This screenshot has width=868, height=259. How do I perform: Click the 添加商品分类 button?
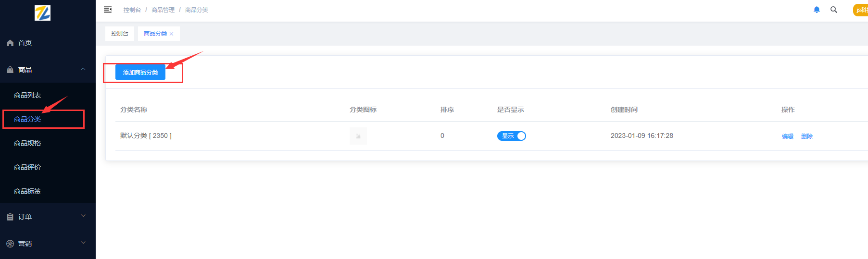[140, 72]
